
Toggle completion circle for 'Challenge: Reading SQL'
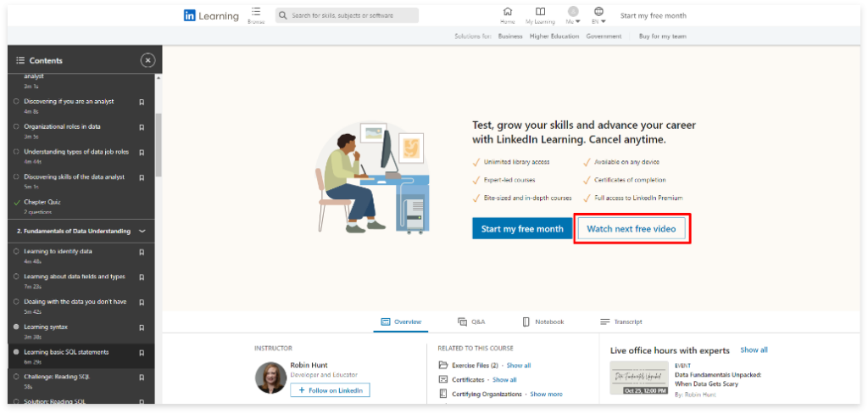click(x=16, y=377)
